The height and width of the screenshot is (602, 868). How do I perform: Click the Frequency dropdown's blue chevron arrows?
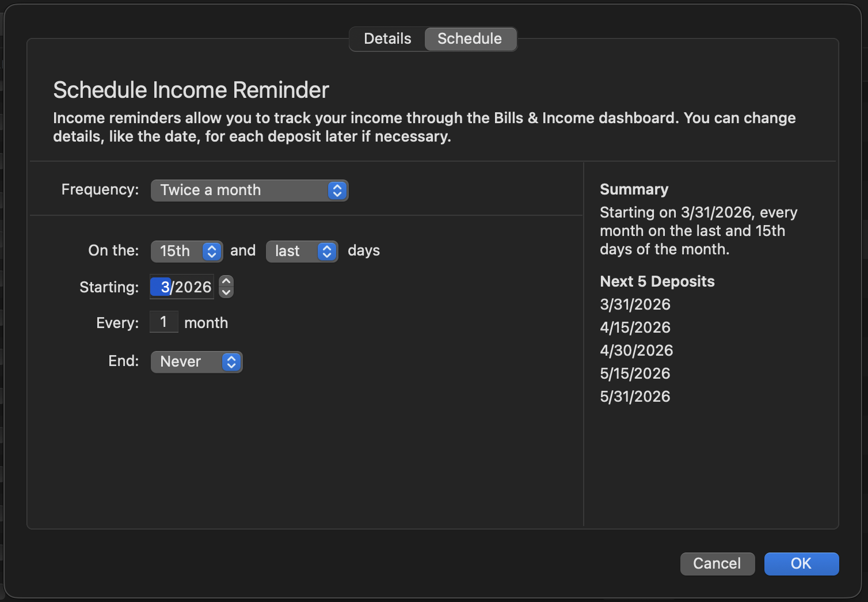coord(337,190)
